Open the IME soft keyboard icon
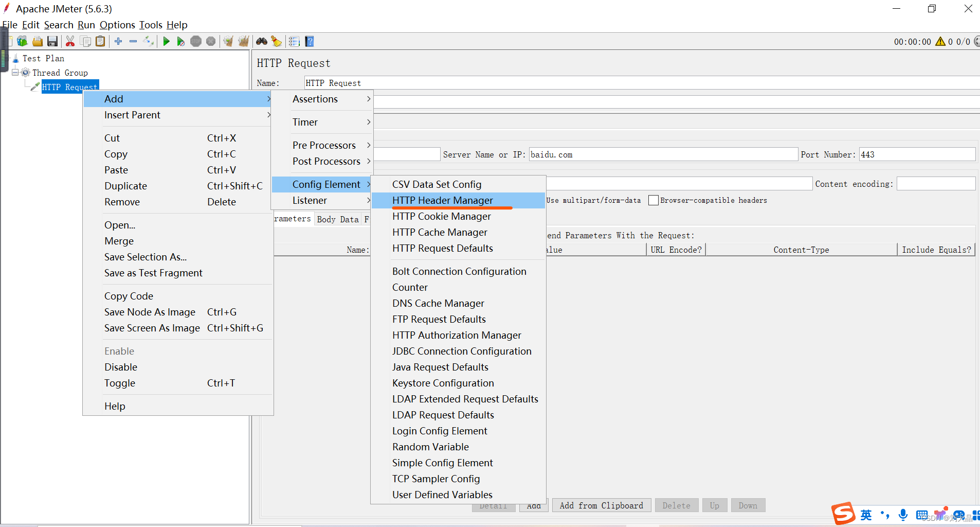This screenshot has height=527, width=980. coord(922,515)
